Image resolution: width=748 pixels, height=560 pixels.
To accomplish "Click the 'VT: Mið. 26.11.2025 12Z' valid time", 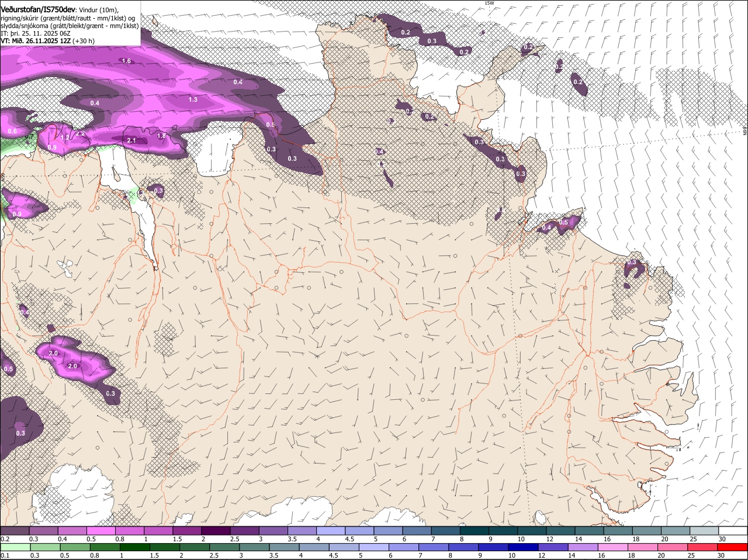I will point(36,41).
